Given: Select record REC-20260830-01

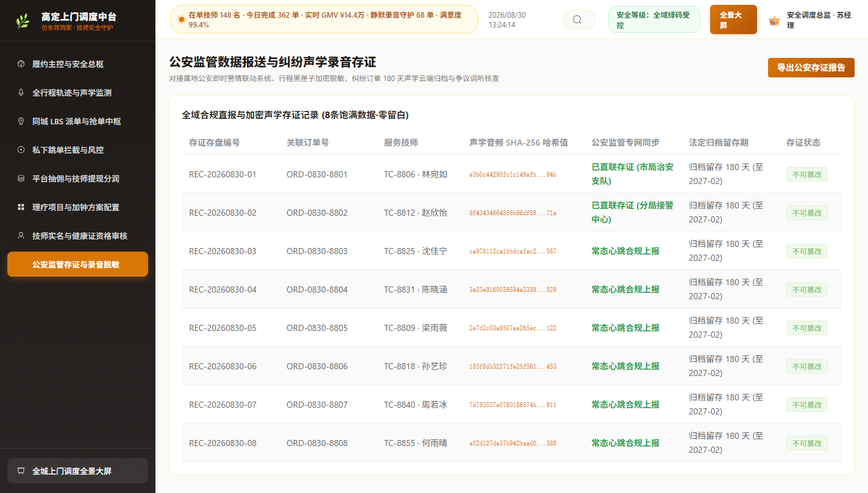Looking at the screenshot, I should point(222,174).
